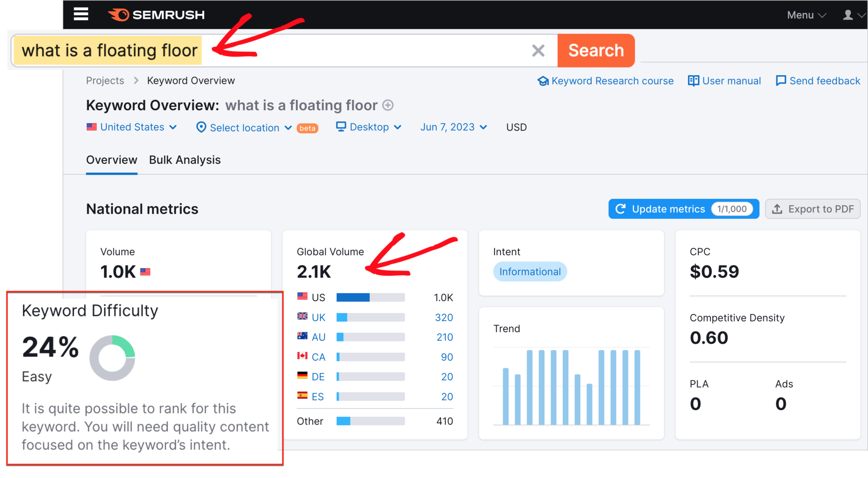Open the Menu dropdown in header
The width and height of the screenshot is (868, 478).
pyautogui.click(x=807, y=15)
